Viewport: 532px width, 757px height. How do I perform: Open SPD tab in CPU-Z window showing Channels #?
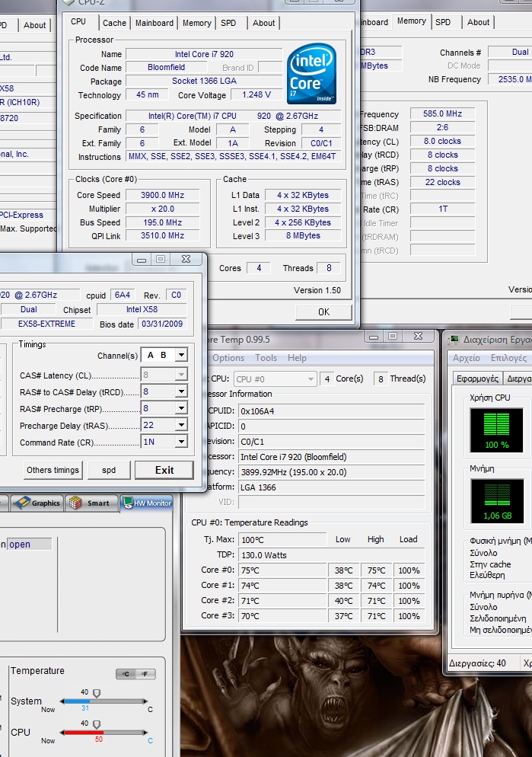point(443,22)
